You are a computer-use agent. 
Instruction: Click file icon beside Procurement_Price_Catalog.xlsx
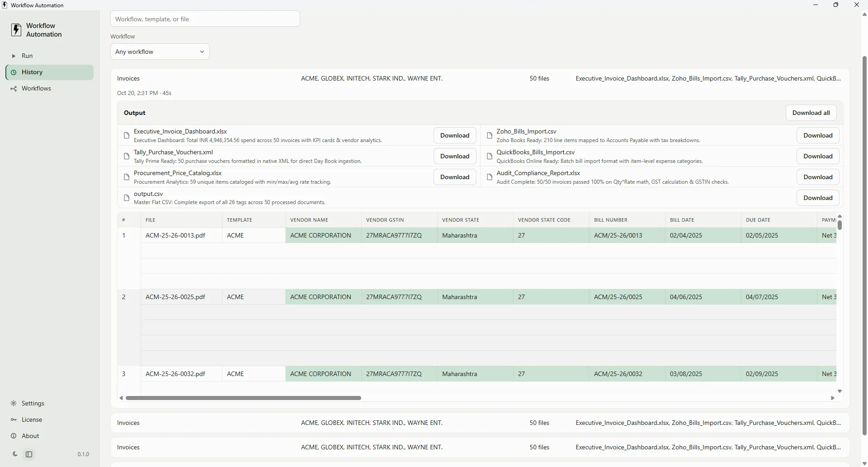tap(127, 177)
